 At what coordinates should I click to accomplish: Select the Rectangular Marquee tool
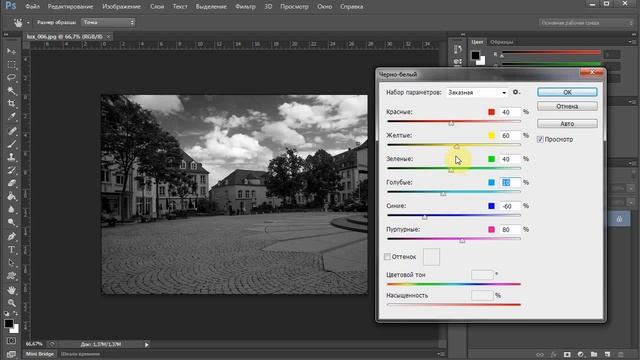coord(11,65)
